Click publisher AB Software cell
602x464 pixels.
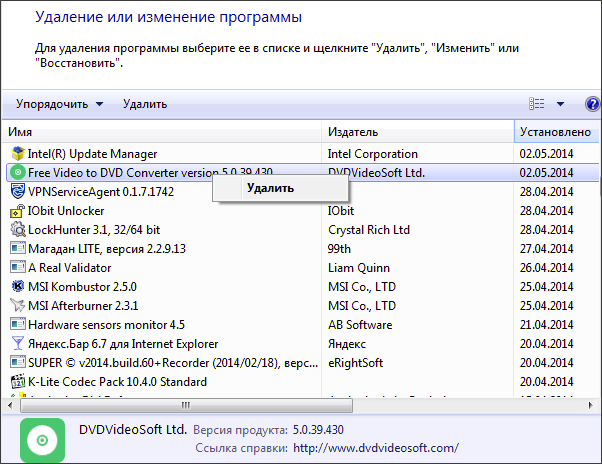click(360, 325)
